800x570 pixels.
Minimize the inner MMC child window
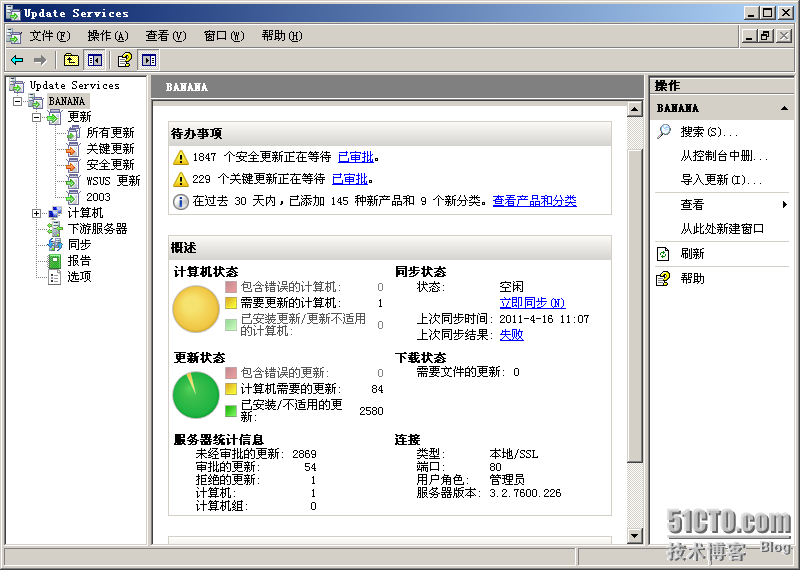click(x=749, y=36)
